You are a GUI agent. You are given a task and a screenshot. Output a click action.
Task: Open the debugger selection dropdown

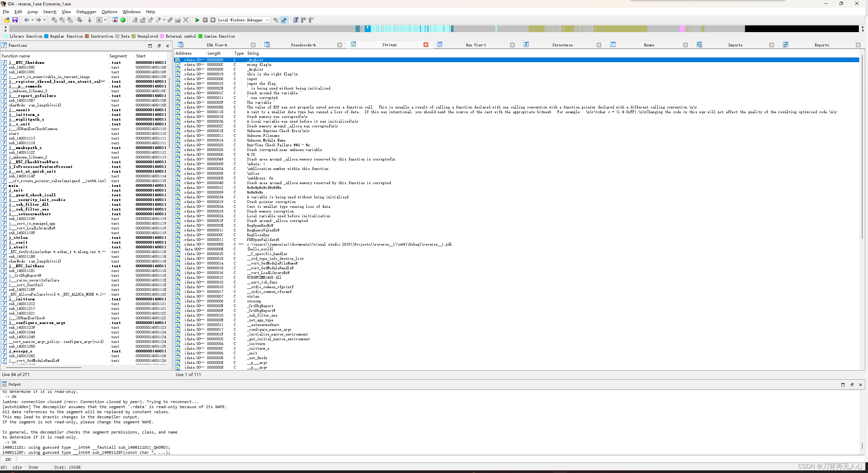pos(267,20)
